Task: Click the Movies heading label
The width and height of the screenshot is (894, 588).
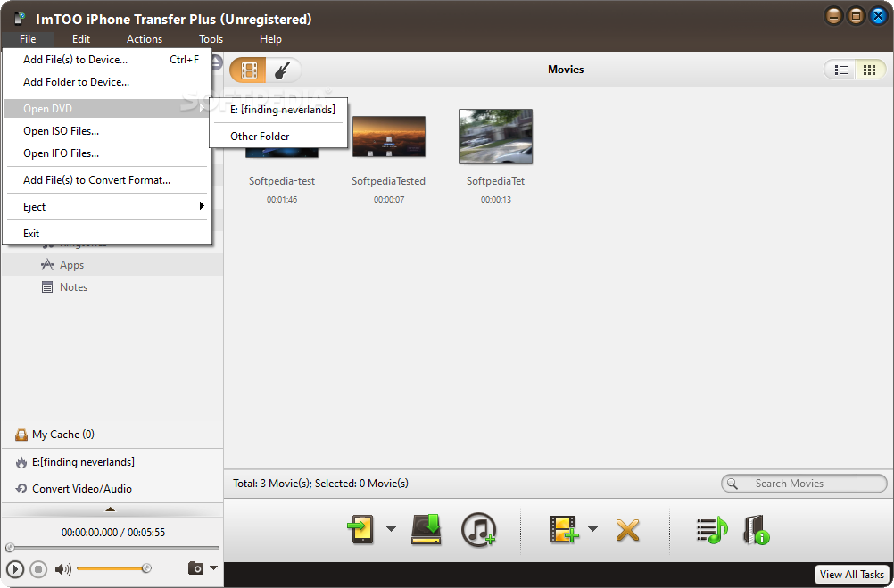Action: (x=566, y=70)
